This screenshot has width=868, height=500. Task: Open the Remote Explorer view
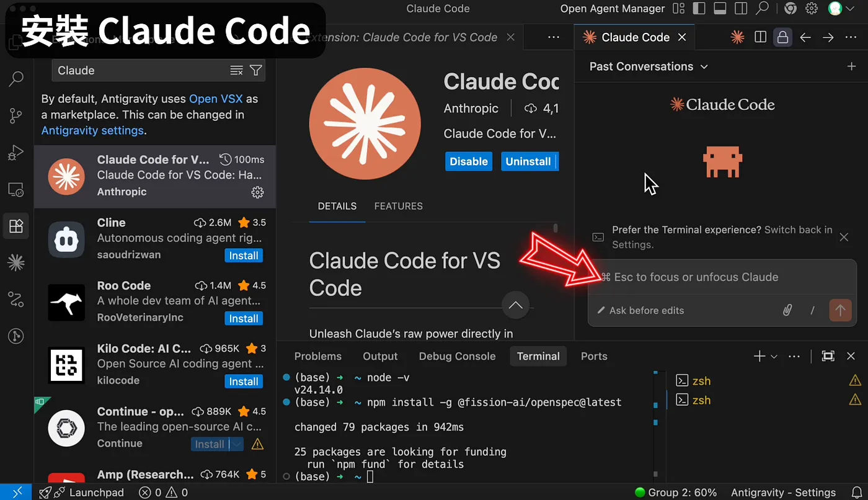16,189
